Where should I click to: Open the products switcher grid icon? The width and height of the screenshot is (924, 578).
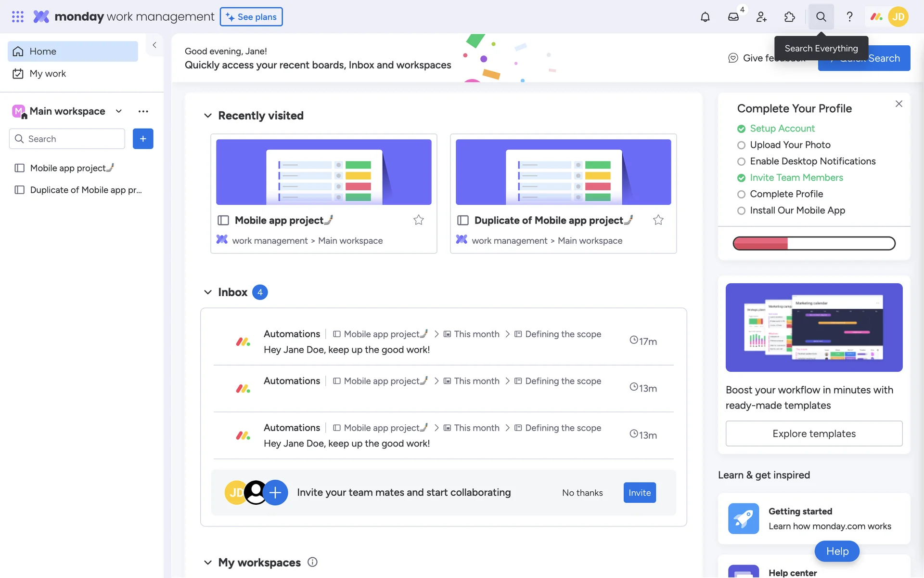tap(18, 17)
